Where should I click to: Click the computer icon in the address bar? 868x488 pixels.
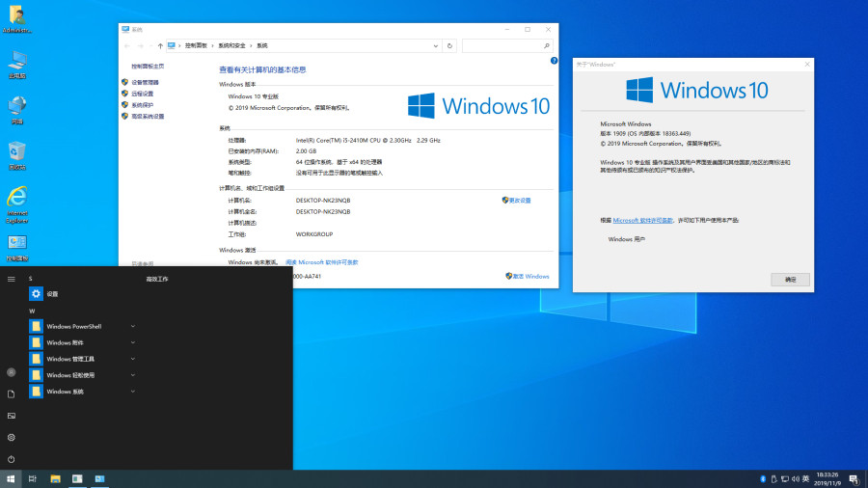pyautogui.click(x=172, y=46)
